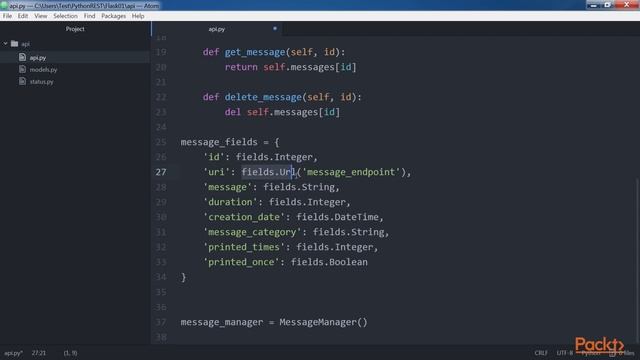640x360 pixels.
Task: Click line number 25 in gutter
Action: (161, 142)
